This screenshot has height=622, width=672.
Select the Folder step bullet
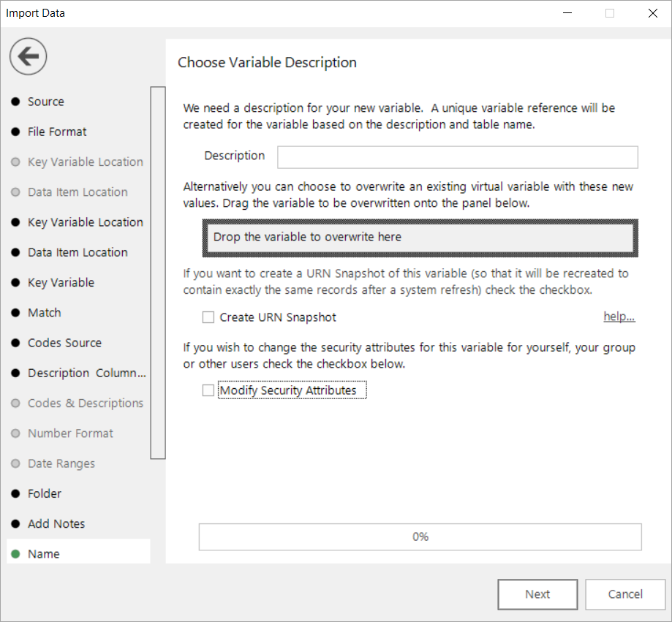[15, 493]
